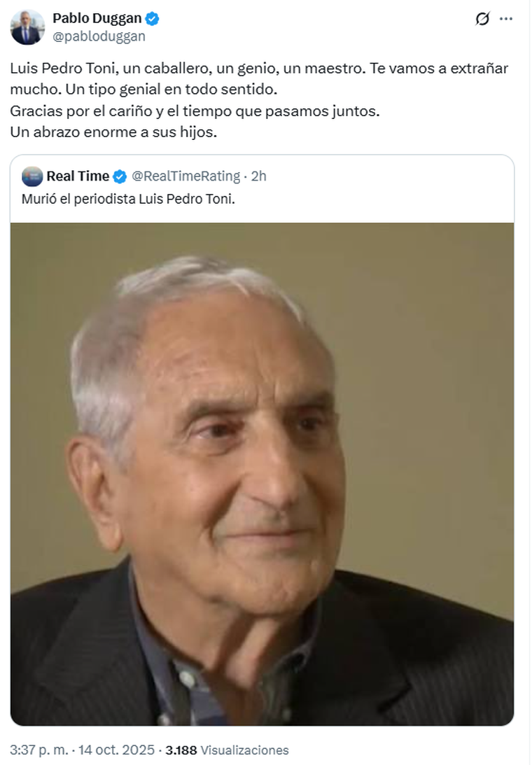
Task: Click the Real Time display name
Action: 77,176
